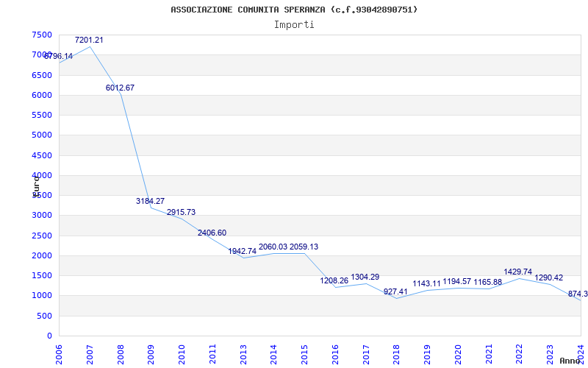Viewport: 588px width, 368px height.
Task: Select the 1304.29 data label
Action: [x=365, y=277]
